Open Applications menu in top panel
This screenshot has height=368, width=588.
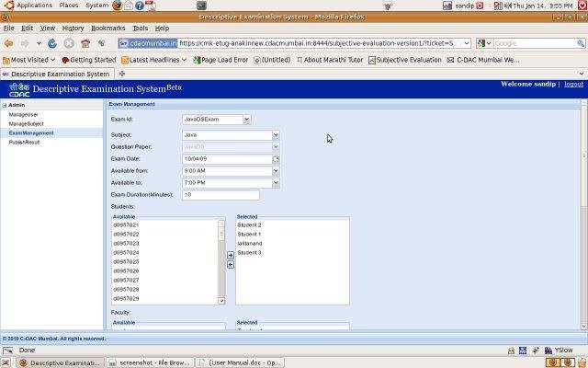34,6
